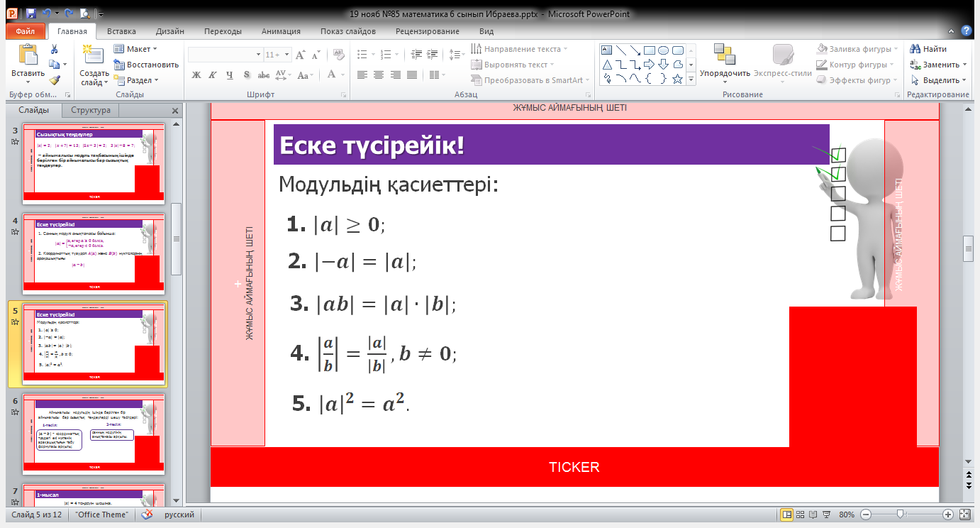Viewport: 980px width, 528px height.
Task: Cut the selection with the scissors icon
Action: click(x=54, y=49)
